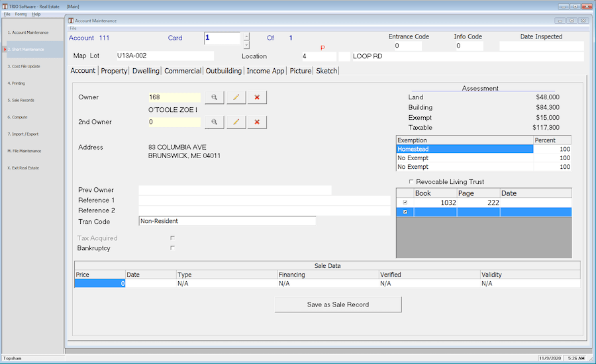This screenshot has height=364, width=596.
Task: Open the Sketch tab
Action: tap(326, 71)
